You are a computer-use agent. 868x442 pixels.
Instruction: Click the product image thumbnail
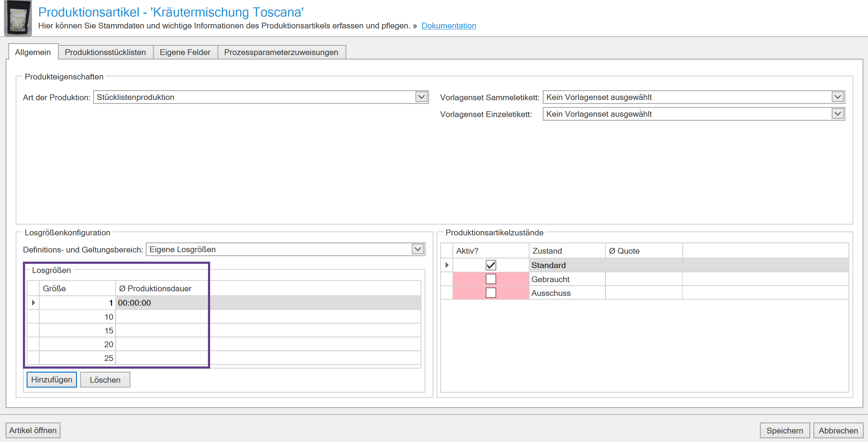[18, 18]
